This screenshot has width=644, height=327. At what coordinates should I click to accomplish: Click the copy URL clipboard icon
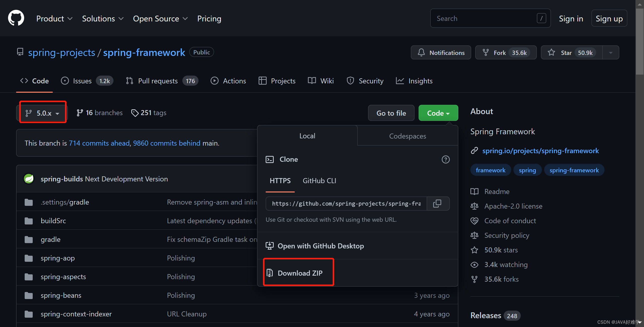437,204
